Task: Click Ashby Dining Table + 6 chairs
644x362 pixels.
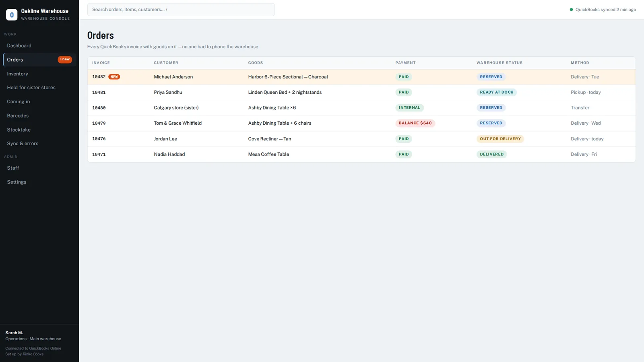Action: [280, 123]
